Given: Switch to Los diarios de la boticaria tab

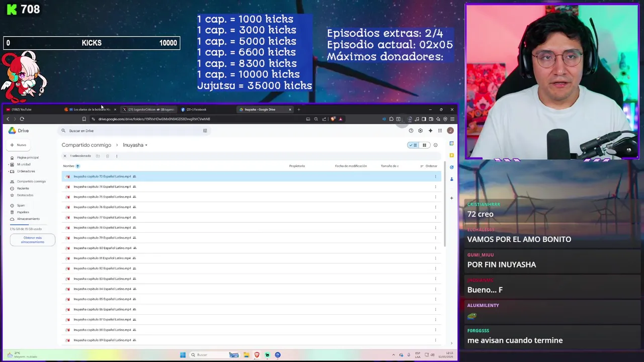Looking at the screenshot, I should point(90,109).
